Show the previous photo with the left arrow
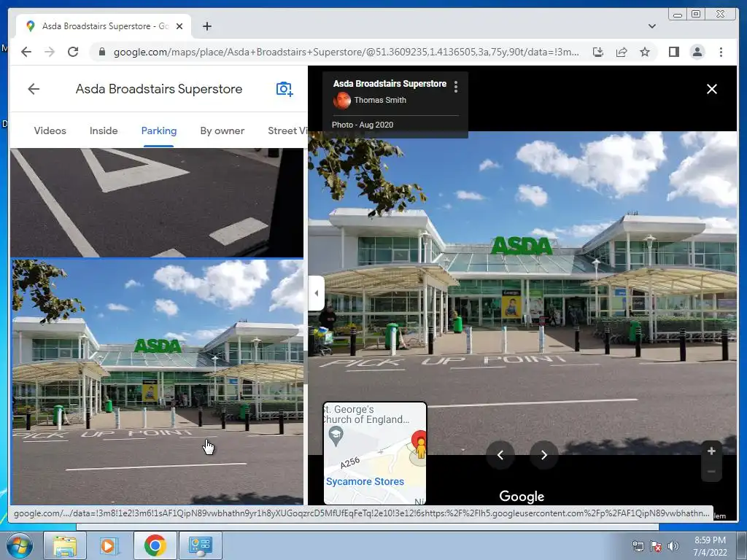This screenshot has height=560, width=747. pyautogui.click(x=500, y=455)
